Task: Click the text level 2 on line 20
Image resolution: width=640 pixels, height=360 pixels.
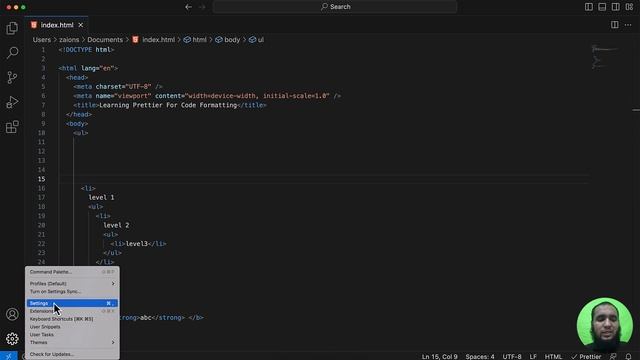Action: point(116,225)
